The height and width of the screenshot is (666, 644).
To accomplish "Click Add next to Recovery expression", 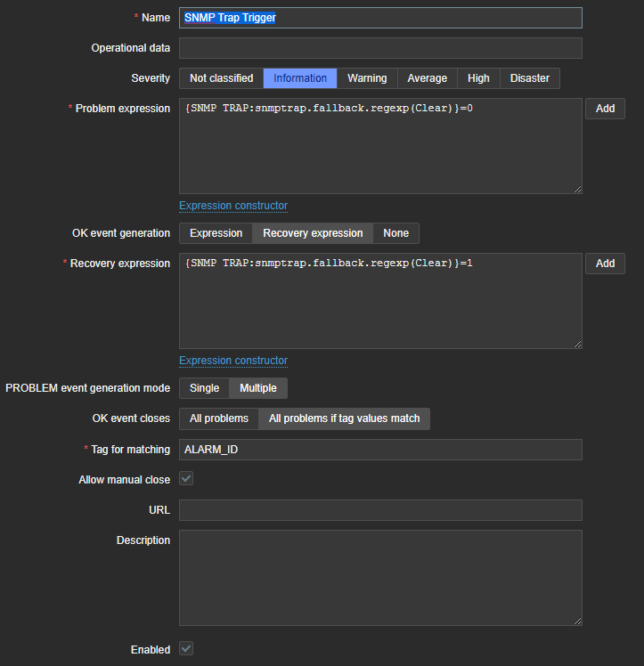I will 605,264.
